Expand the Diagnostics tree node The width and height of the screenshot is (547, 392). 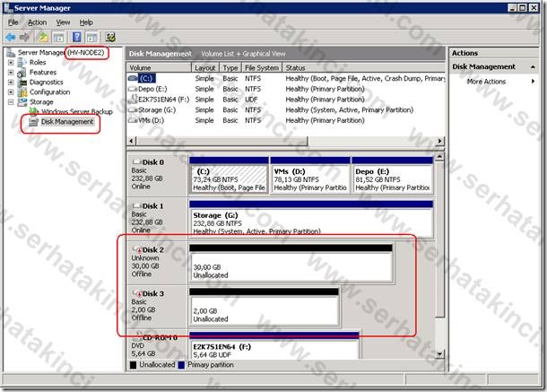11,83
